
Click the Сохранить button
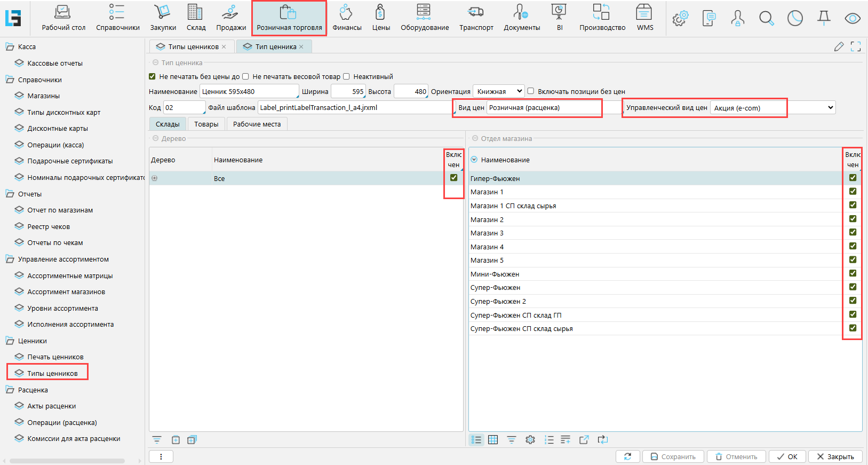pos(673,456)
